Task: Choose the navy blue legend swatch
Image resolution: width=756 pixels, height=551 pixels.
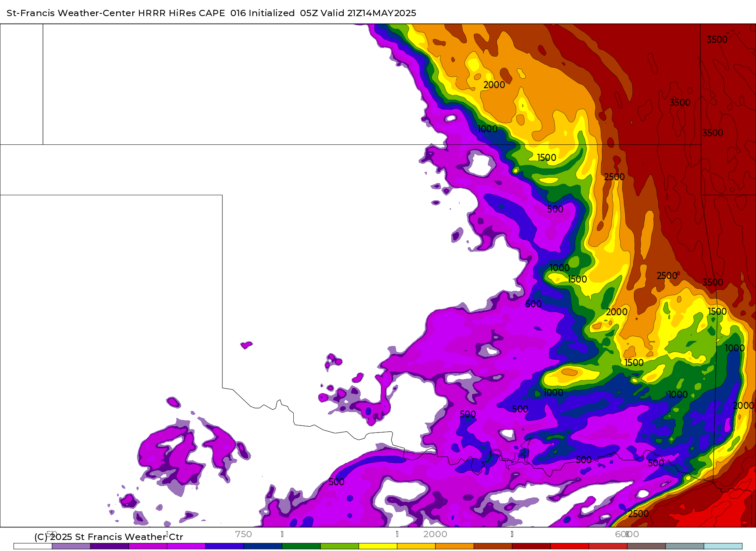Action: tap(263, 546)
